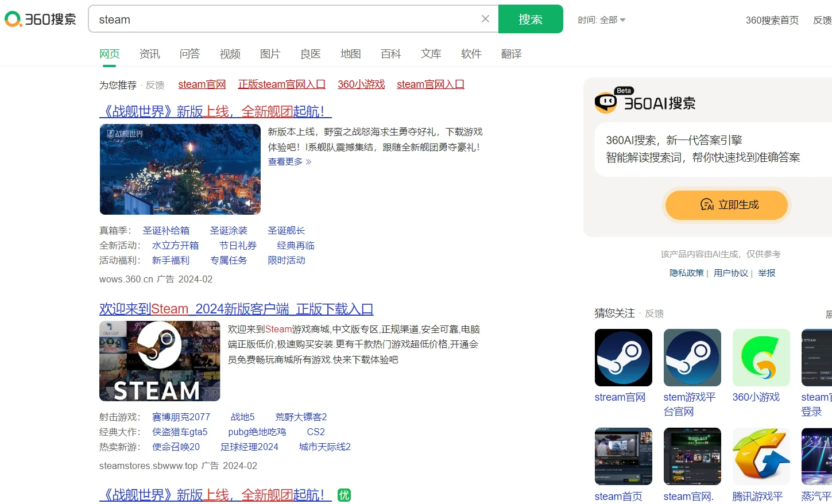The image size is (832, 504).
Task: Open the 圣诞补给箱 link
Action: (166, 230)
